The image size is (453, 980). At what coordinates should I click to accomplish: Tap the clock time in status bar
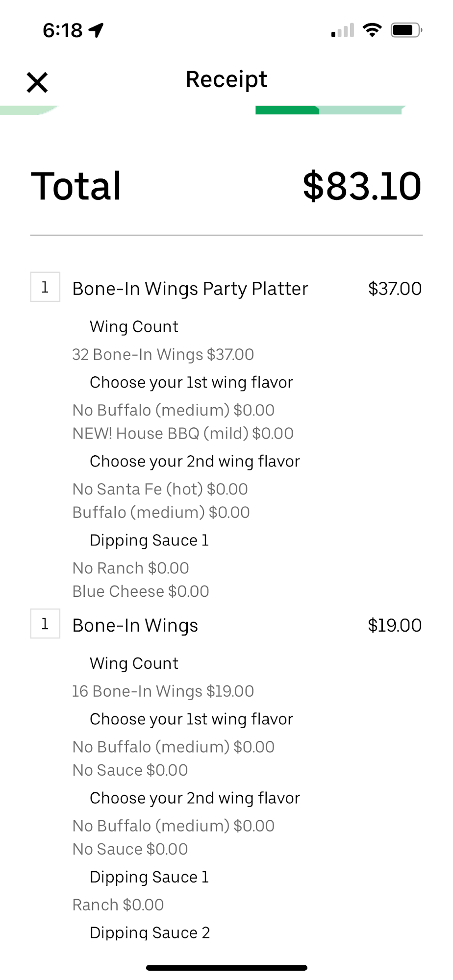(x=63, y=30)
